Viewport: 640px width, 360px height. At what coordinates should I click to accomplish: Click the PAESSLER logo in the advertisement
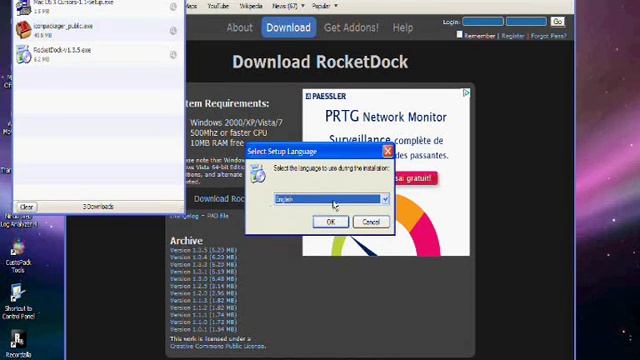[x=326, y=96]
